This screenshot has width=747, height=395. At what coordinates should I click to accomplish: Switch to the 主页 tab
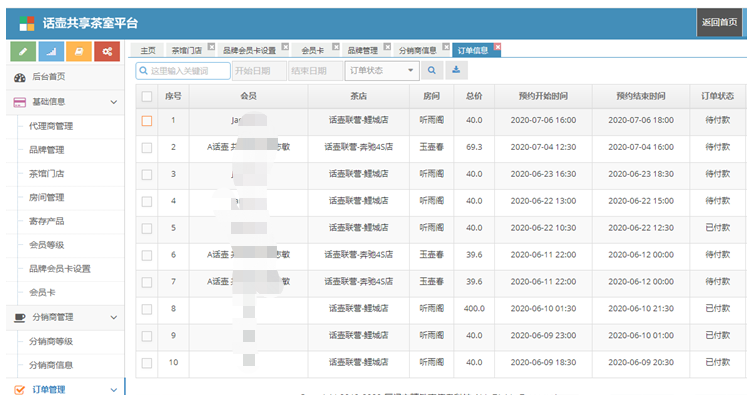pyautogui.click(x=148, y=50)
